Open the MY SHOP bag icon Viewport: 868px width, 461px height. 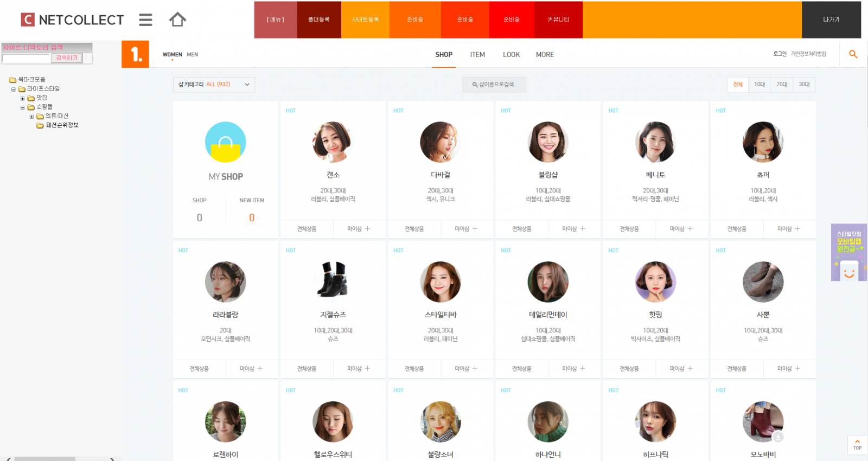pyautogui.click(x=226, y=142)
